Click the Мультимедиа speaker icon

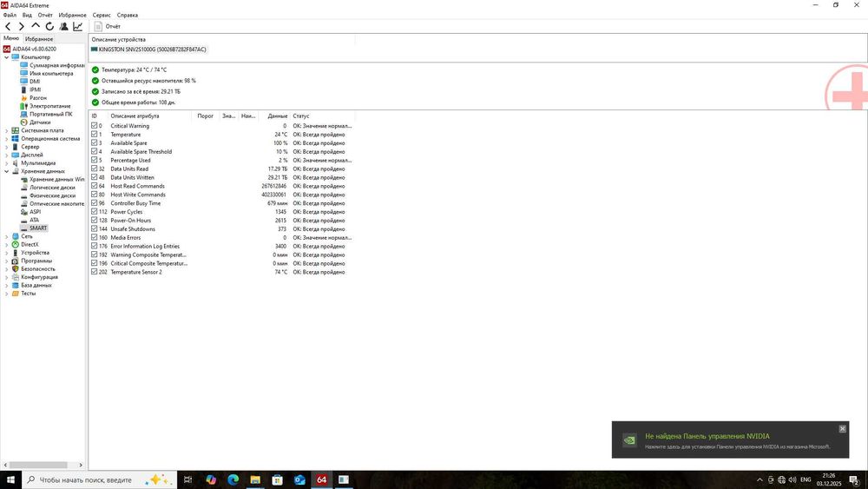tap(15, 162)
